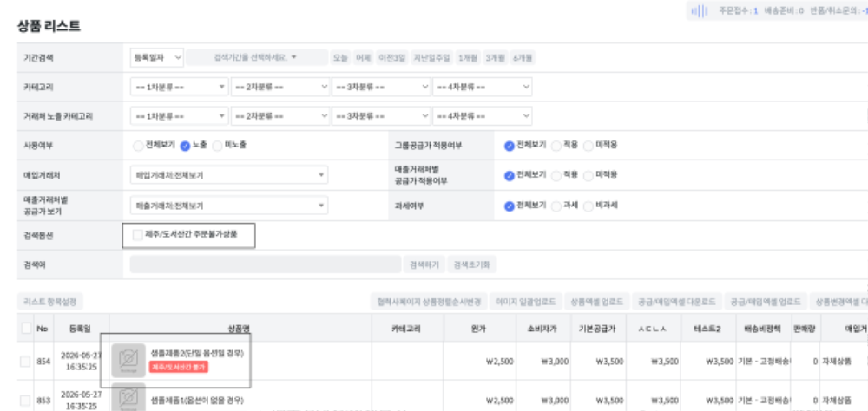Set period to 1개월
This screenshot has width=868, height=411.
tap(468, 57)
